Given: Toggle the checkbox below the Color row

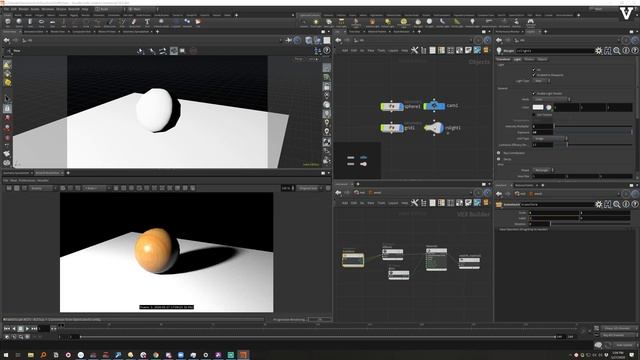Looking at the screenshot, I should click(534, 115).
